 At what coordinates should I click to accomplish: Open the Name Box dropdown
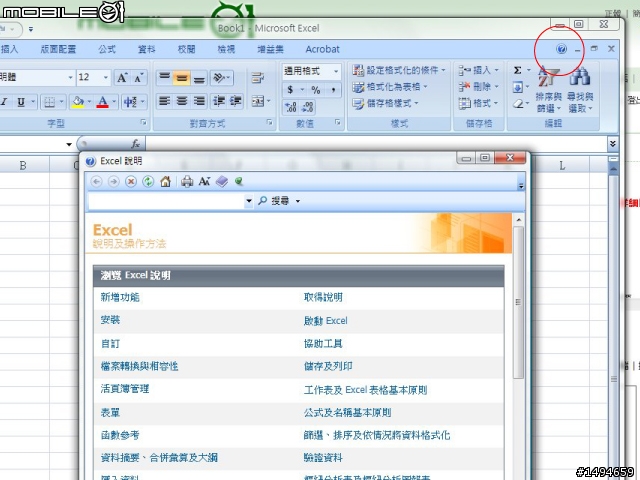(x=69, y=144)
